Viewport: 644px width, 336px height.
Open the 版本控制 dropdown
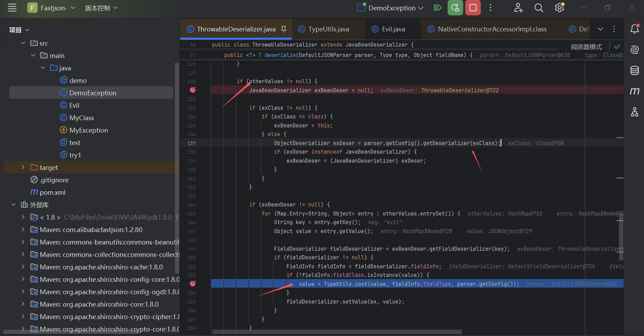(x=101, y=8)
